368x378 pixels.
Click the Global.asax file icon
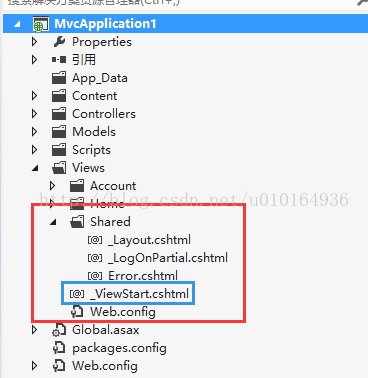[x=59, y=330]
